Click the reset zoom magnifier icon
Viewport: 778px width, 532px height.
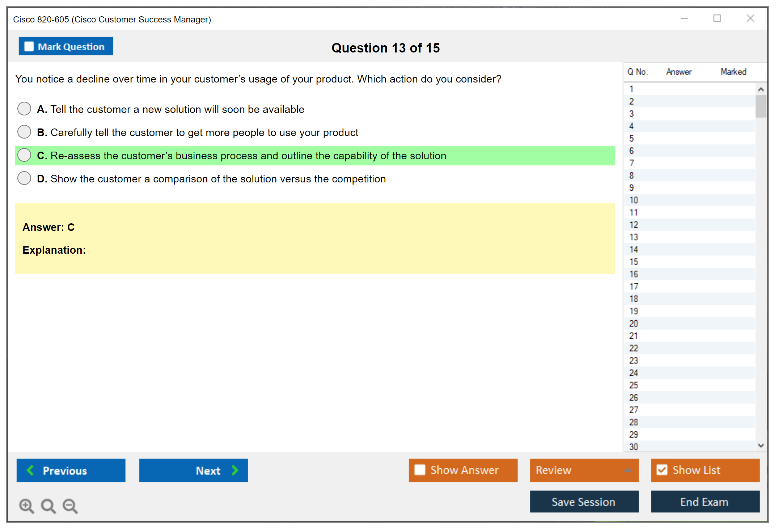tap(48, 506)
